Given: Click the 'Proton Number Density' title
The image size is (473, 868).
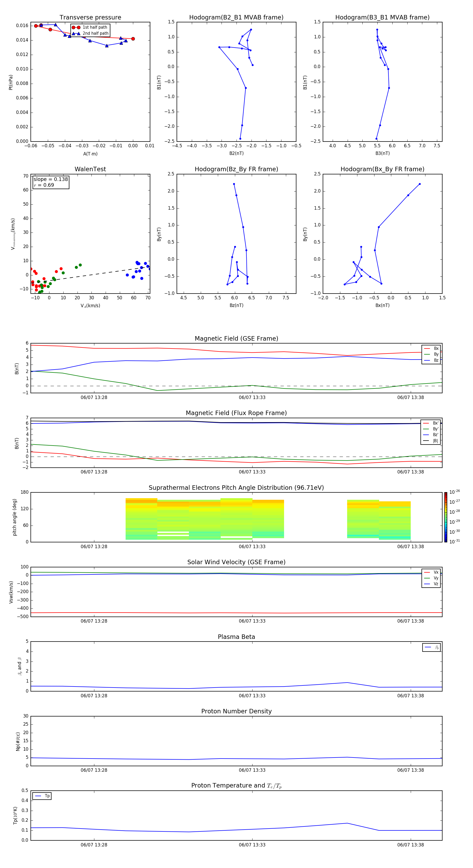Looking at the screenshot, I should [236, 711].
